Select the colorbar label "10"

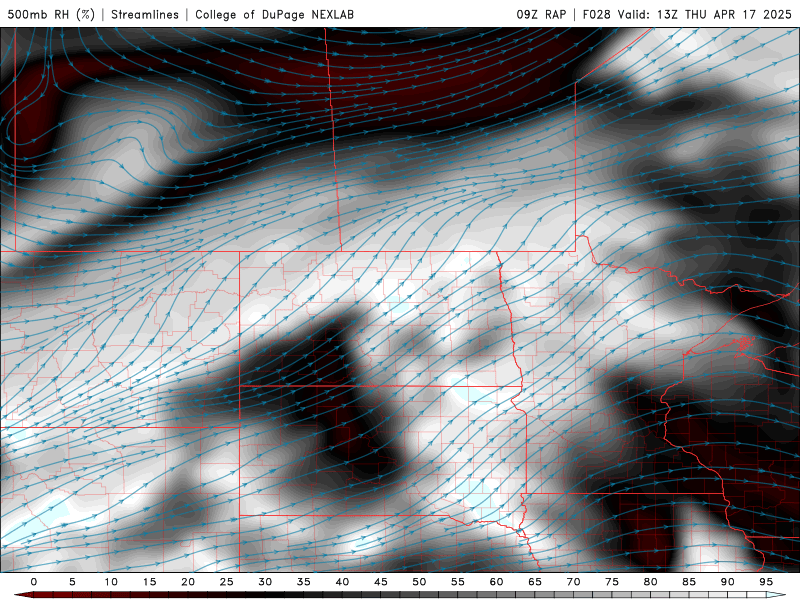click(x=111, y=582)
